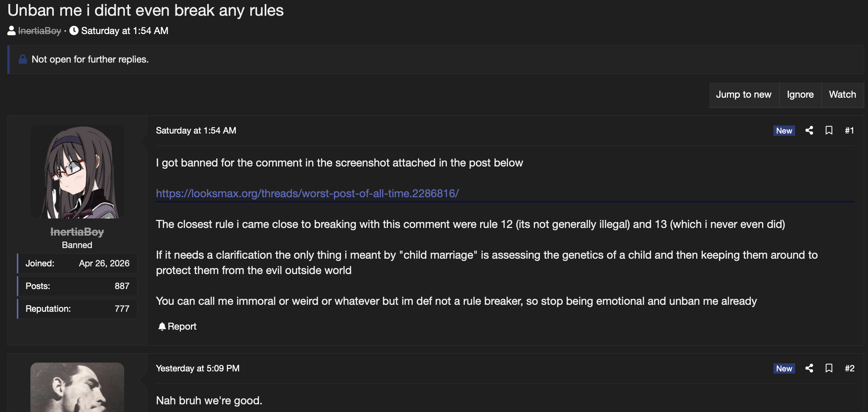
Task: Open the second poster's grayscale avatar
Action: [77, 387]
